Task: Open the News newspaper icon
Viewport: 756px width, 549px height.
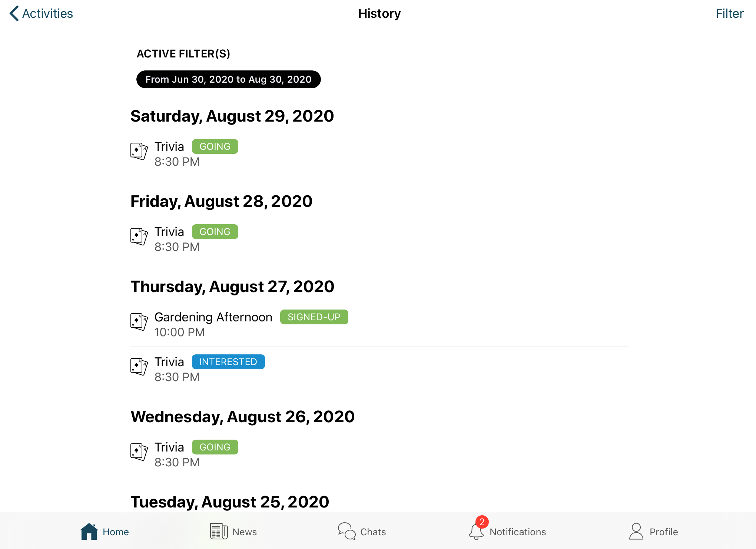Action: 219,532
